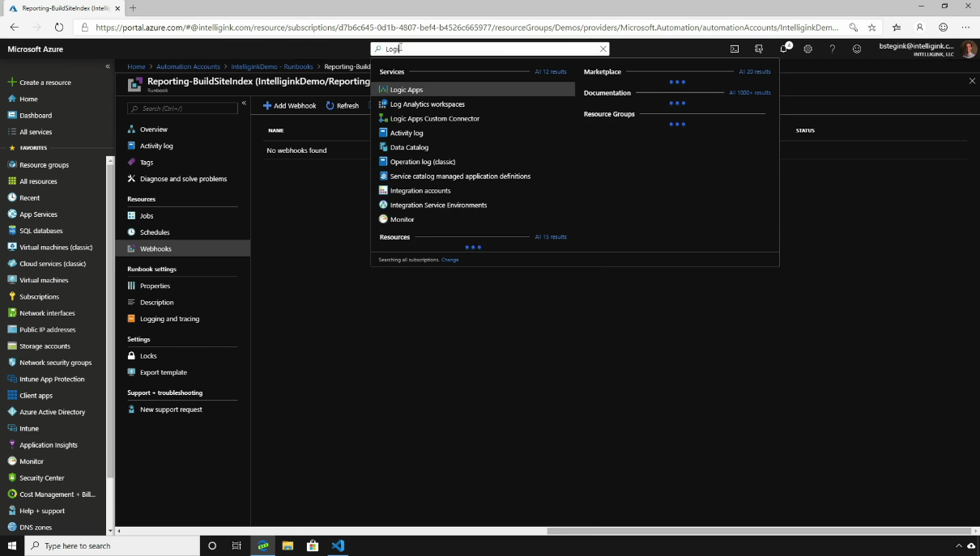
Task: Open IntelliginkDemo - Runbooks breadcrumb
Action: pos(272,66)
